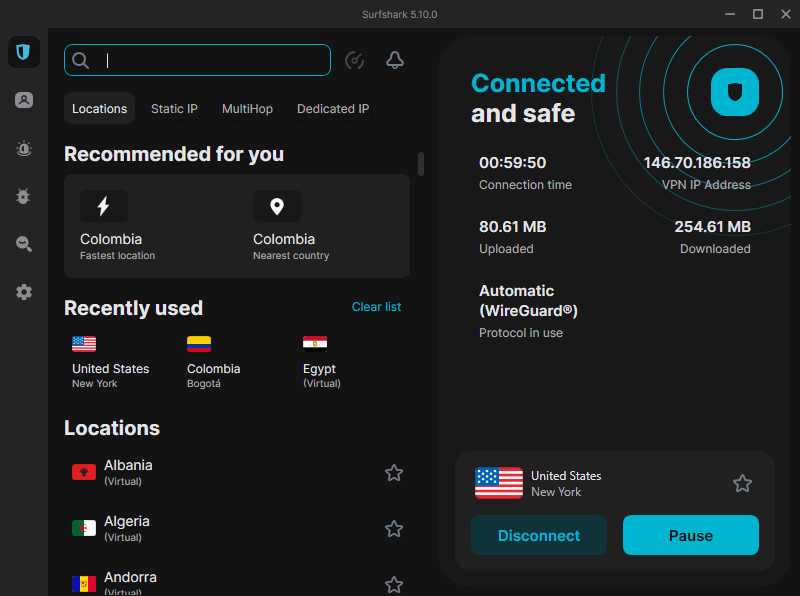This screenshot has height=596, width=800.
Task: Click the lightning Fastest location icon
Action: point(104,206)
